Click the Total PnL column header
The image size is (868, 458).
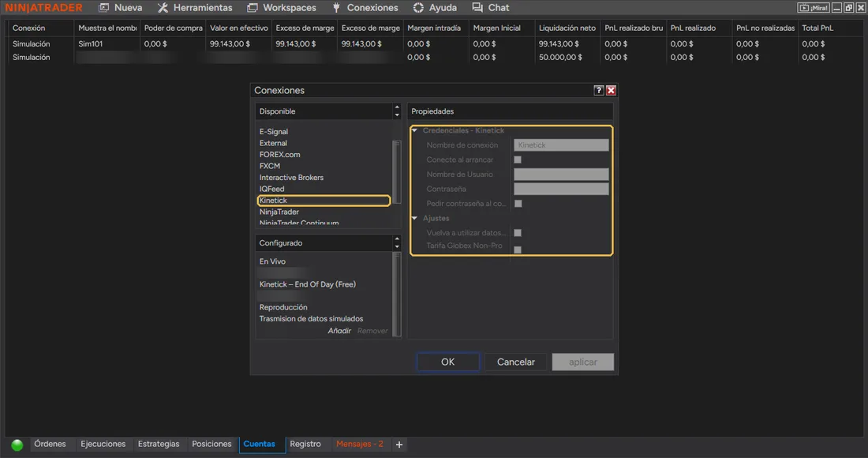coord(830,28)
